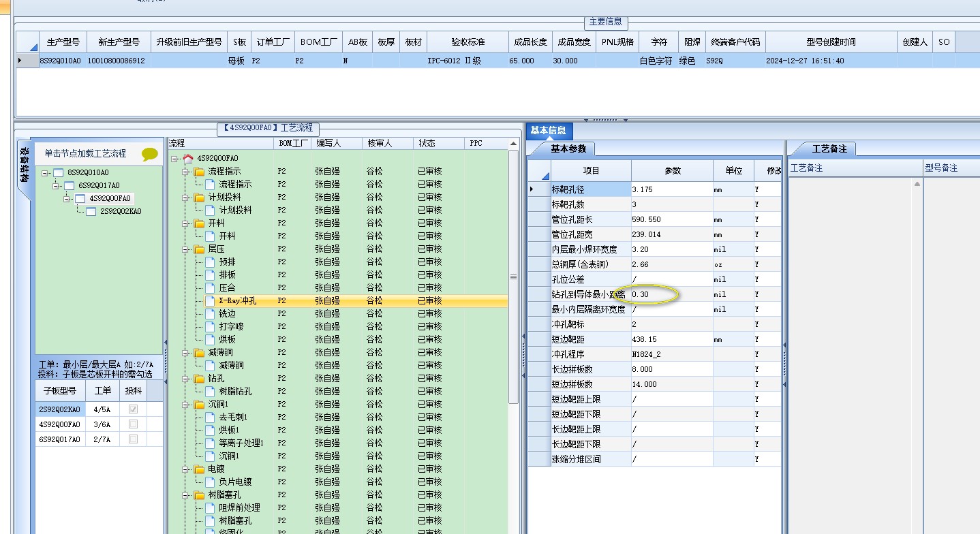
Task: Switch to the 工艺备注 tab
Action: pos(829,148)
